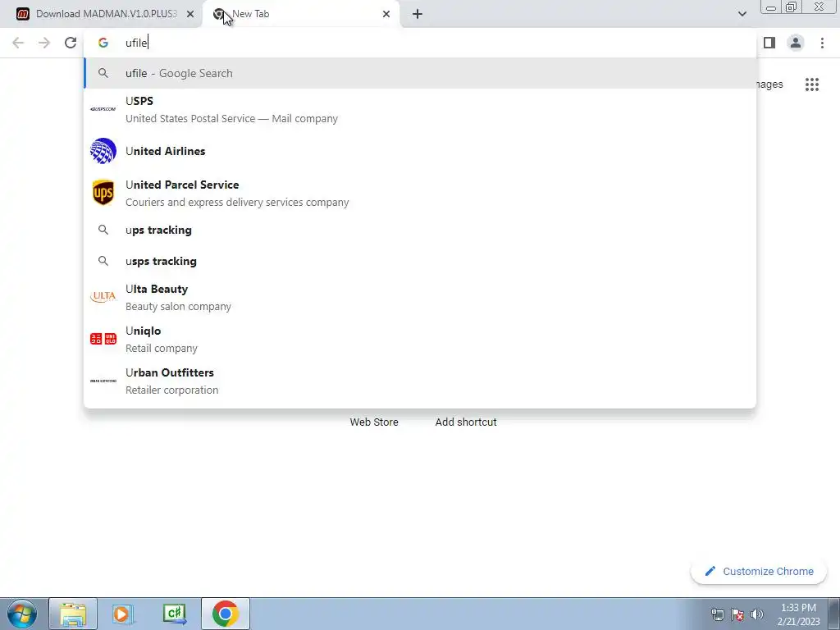
Task: Choose Ulta Beauty suggestion
Action: [x=420, y=297]
